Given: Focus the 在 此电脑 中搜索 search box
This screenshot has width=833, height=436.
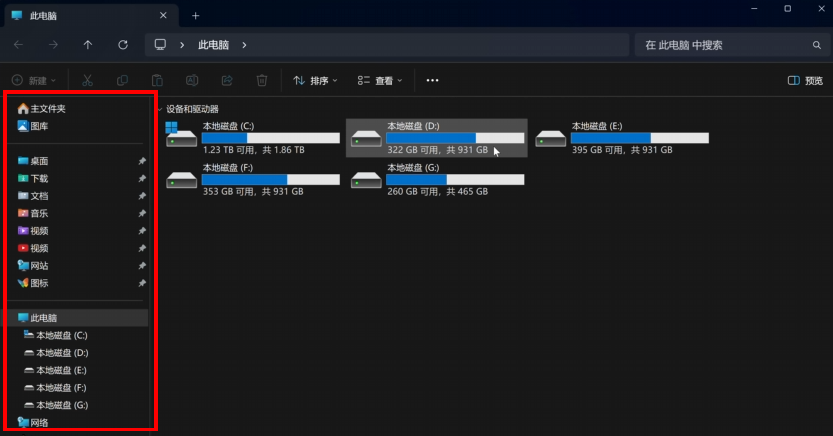Looking at the screenshot, I should (733, 45).
